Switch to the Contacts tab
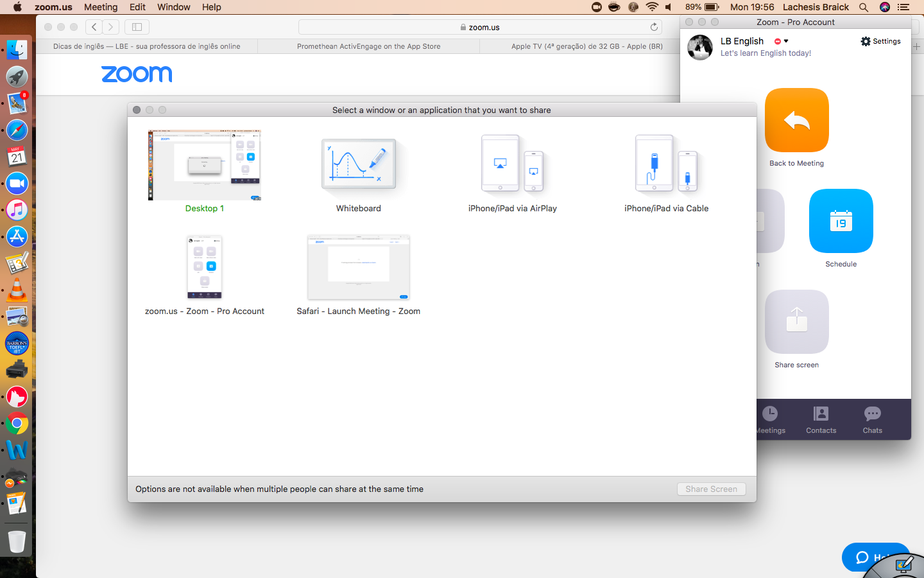 (821, 420)
